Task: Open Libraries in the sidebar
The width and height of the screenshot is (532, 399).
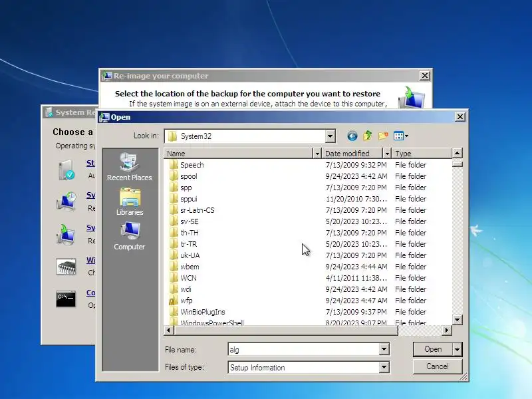Action: pos(129,202)
